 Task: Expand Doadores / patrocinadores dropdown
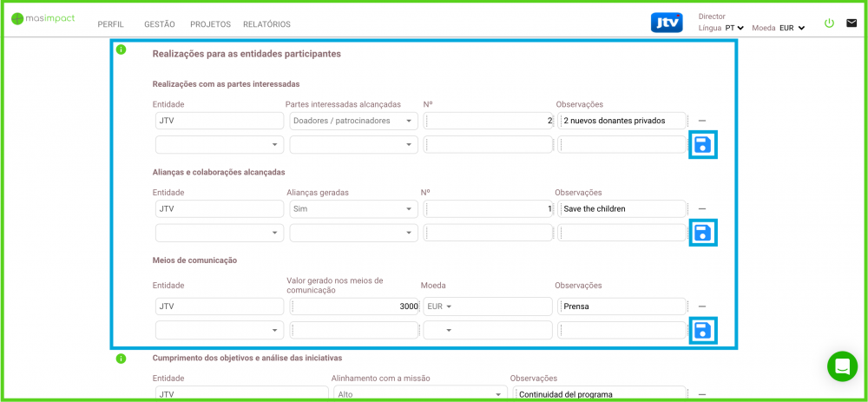coord(353,121)
